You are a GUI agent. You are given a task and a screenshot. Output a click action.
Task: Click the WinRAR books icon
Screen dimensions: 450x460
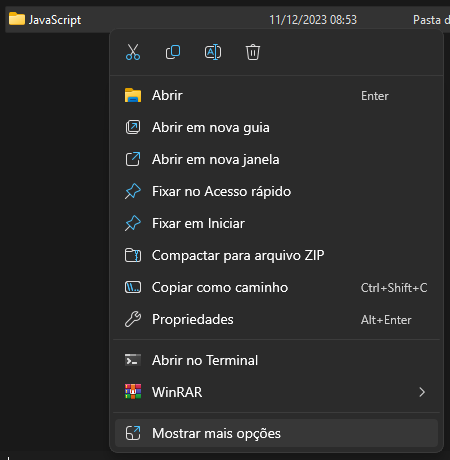133,392
